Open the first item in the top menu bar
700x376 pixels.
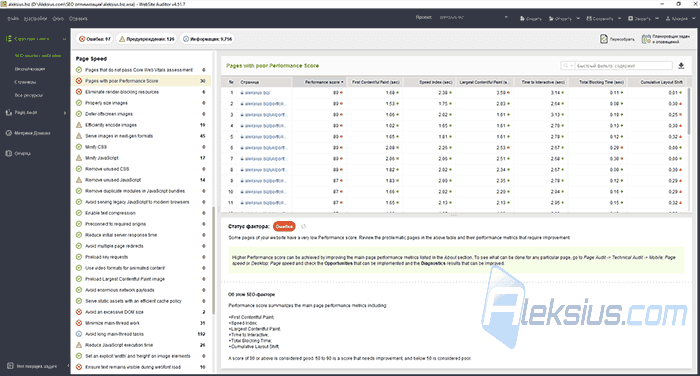[x=13, y=19]
